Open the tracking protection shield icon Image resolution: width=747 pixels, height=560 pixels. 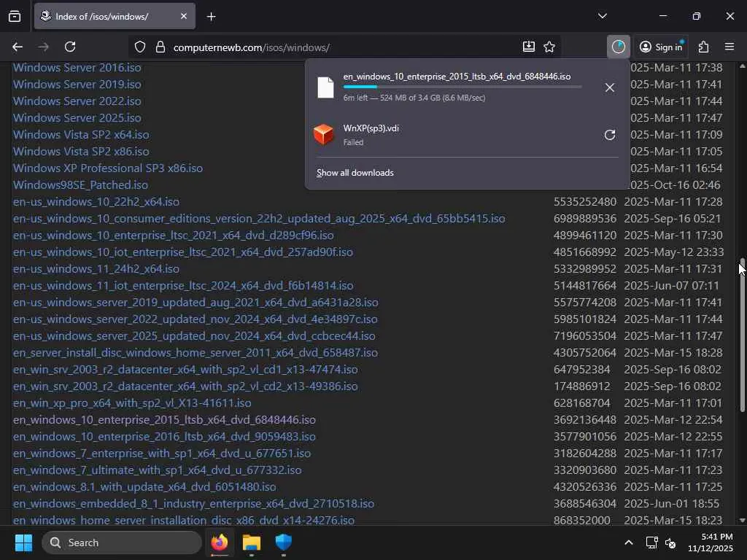click(139, 47)
